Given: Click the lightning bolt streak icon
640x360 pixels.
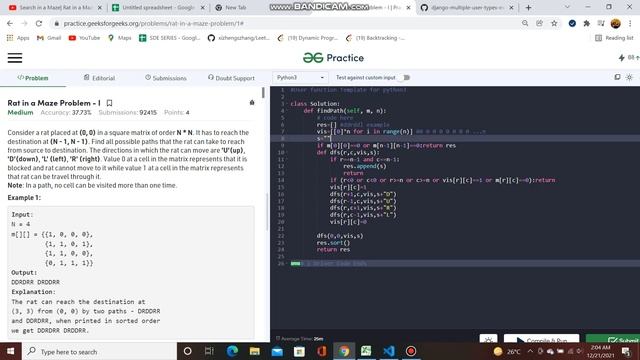Looking at the screenshot, I should click(x=621, y=58).
